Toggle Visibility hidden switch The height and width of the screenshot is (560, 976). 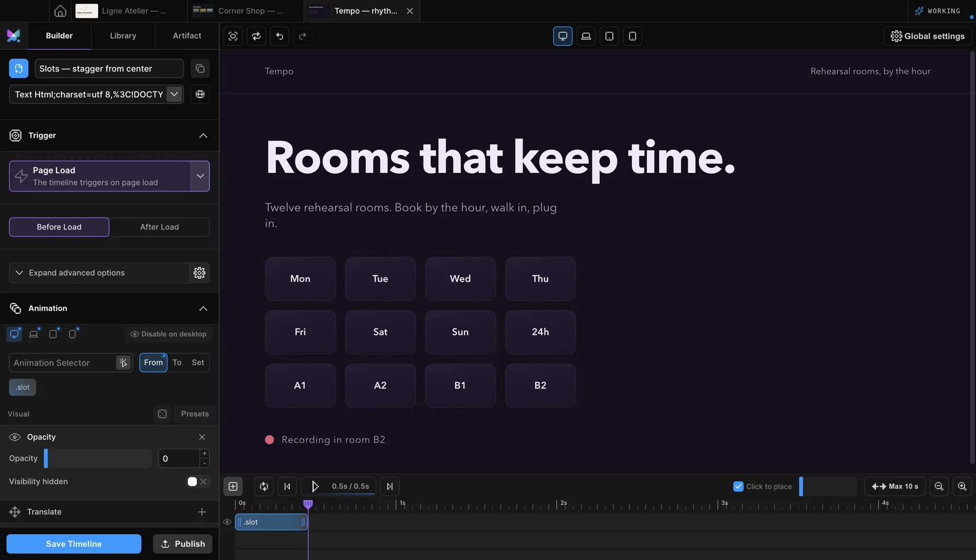(x=198, y=481)
